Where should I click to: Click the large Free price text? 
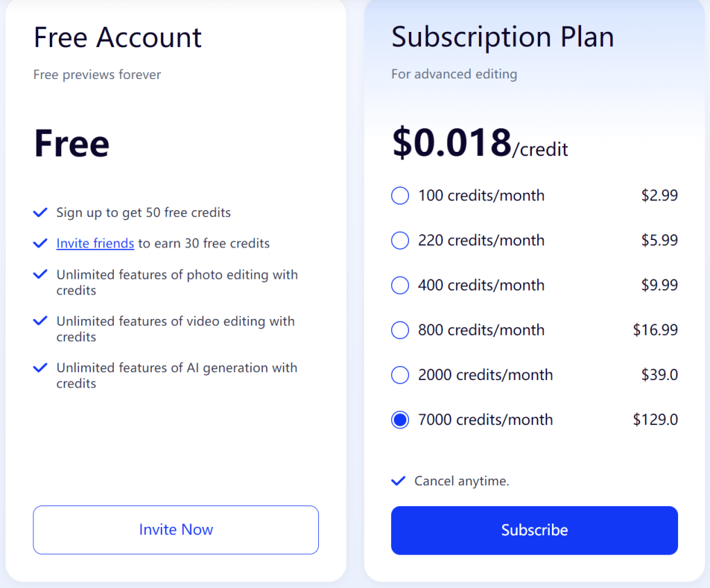tap(71, 144)
